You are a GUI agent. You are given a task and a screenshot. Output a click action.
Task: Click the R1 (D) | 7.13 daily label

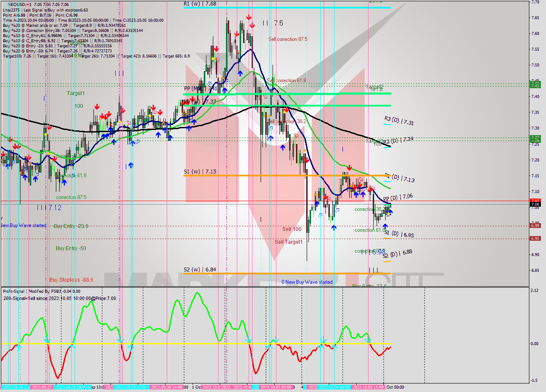point(399,178)
